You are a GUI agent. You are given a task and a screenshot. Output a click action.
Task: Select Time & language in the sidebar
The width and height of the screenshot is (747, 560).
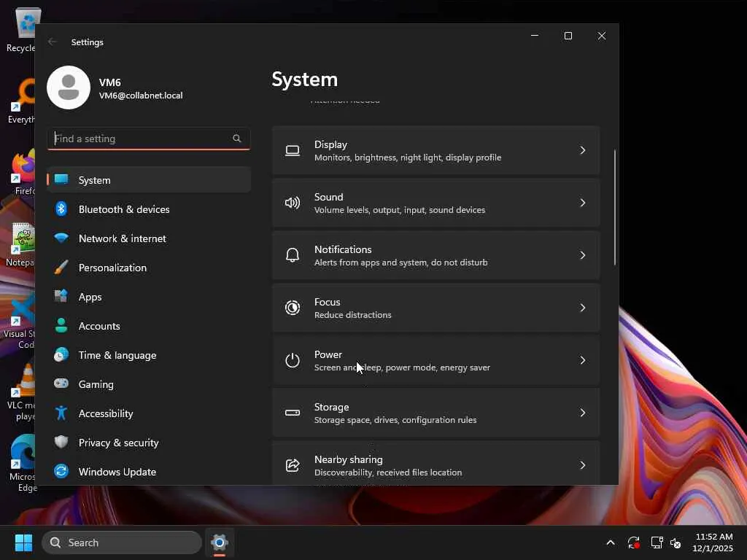click(x=117, y=355)
